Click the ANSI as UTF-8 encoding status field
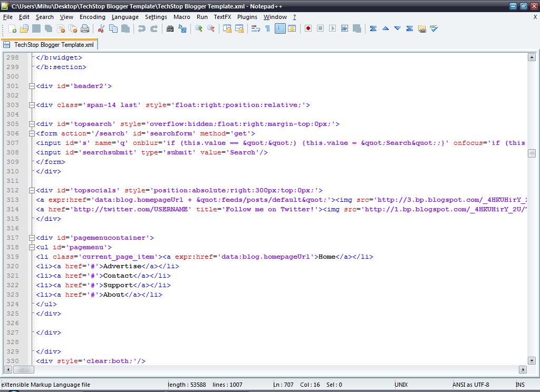Image resolution: width=540 pixels, height=392 pixels. (470, 385)
